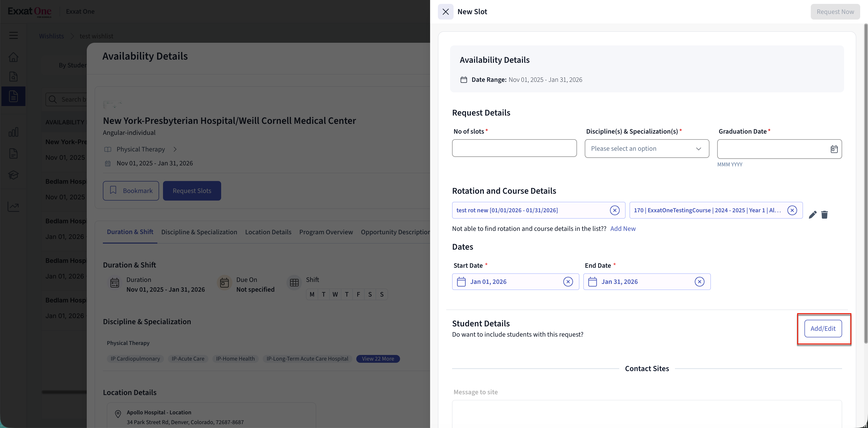Switch to Location Details tab
This screenshot has height=428, width=868.
(268, 232)
